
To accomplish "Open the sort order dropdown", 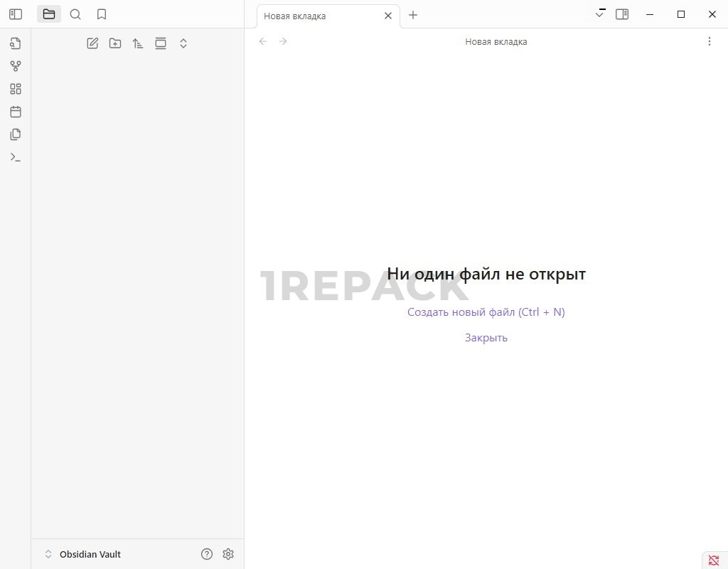I will coord(138,43).
